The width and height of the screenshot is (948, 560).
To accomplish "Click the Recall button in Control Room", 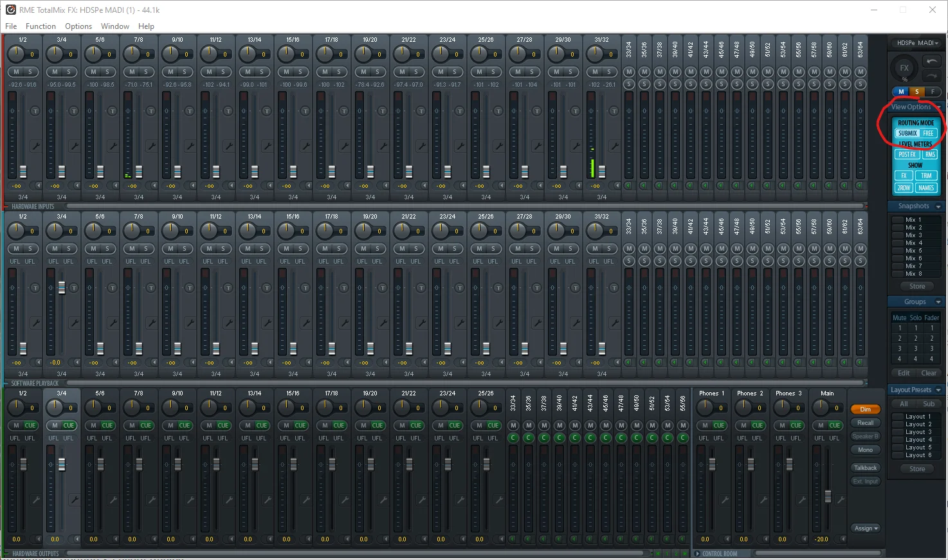I will click(865, 423).
